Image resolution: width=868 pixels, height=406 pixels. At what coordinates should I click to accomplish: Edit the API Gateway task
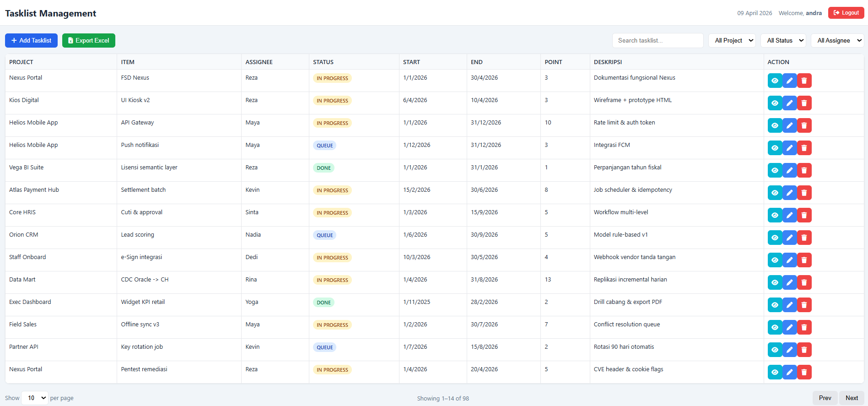(x=789, y=125)
